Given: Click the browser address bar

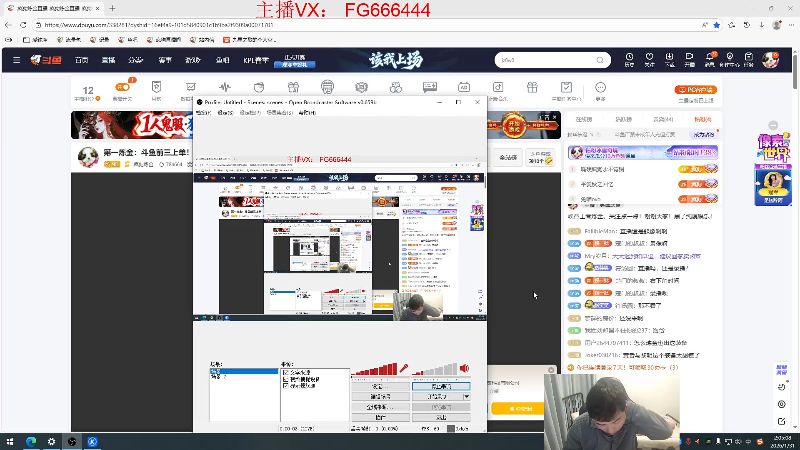Looking at the screenshot, I should 367,24.
